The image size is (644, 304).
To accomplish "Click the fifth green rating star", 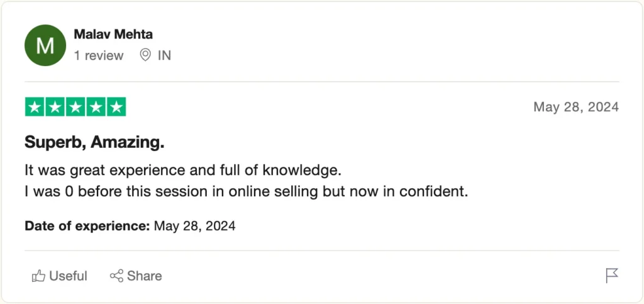I will pyautogui.click(x=116, y=107).
